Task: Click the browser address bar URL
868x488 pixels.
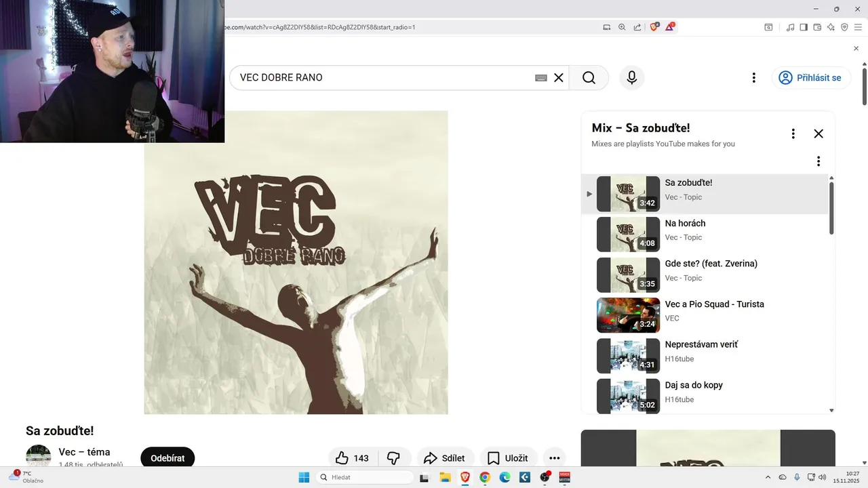Action: (x=319, y=27)
